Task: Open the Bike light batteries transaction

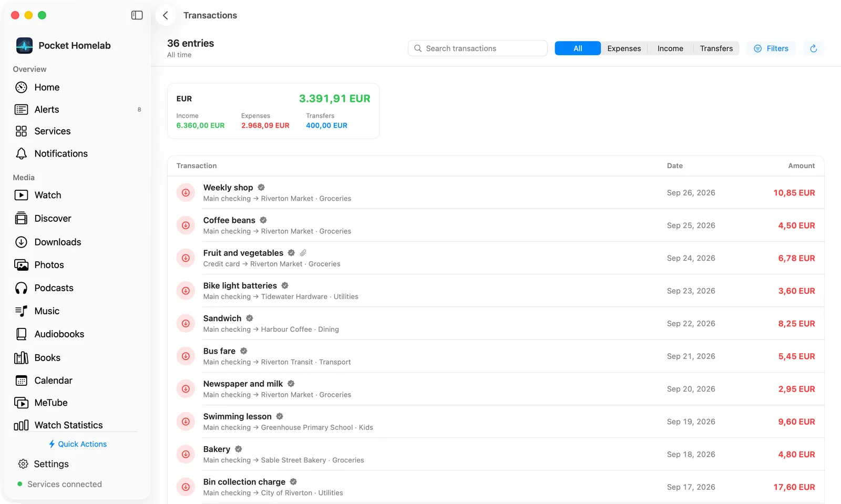Action: click(x=496, y=291)
